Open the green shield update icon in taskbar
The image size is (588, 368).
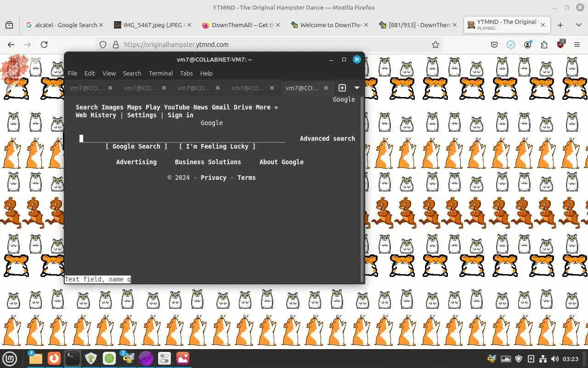91,358
